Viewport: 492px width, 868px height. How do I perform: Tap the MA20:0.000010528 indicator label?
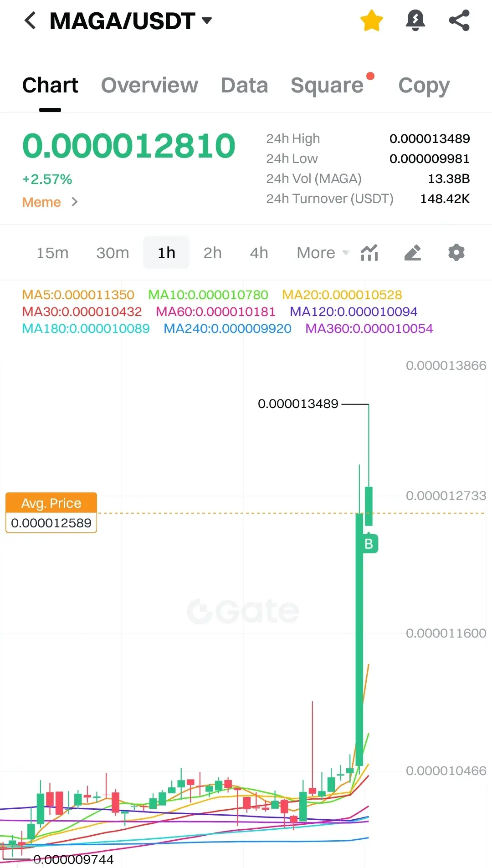[x=342, y=295]
